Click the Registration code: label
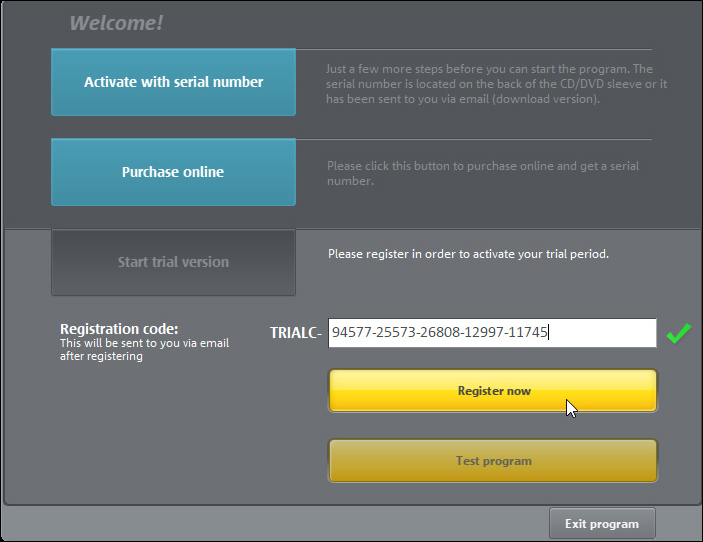 tap(119, 329)
